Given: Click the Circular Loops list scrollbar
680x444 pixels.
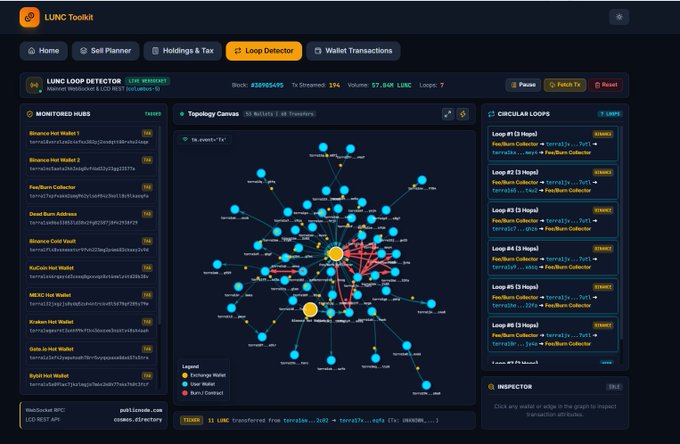Looking at the screenshot, I should click(621, 234).
